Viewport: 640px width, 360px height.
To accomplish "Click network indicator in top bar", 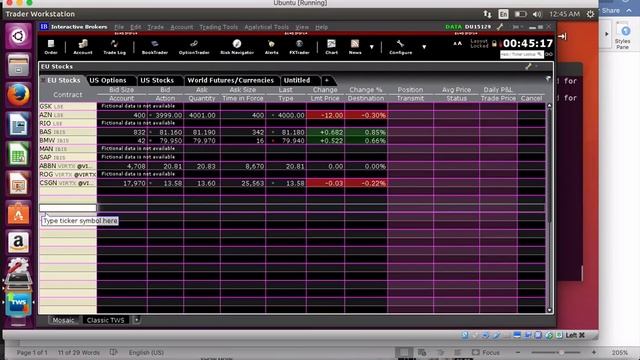I will click(x=487, y=14).
